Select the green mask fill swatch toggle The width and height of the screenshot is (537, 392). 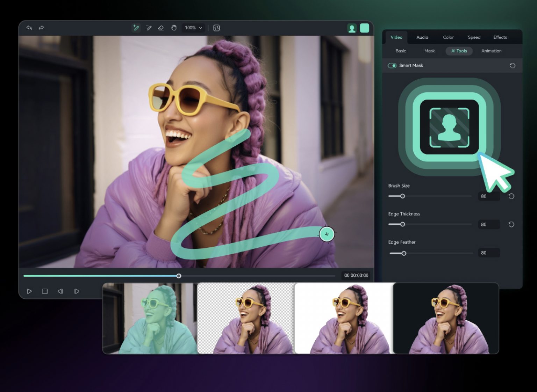coord(364,28)
